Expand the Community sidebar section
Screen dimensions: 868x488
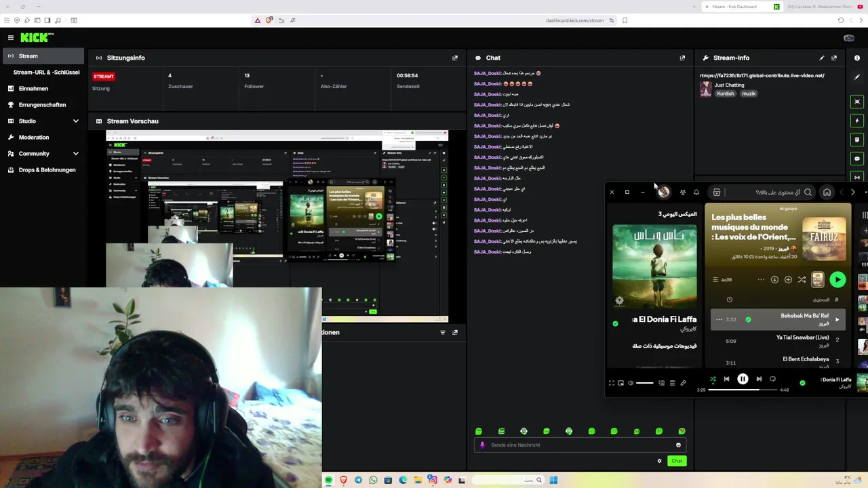pyautogui.click(x=43, y=154)
